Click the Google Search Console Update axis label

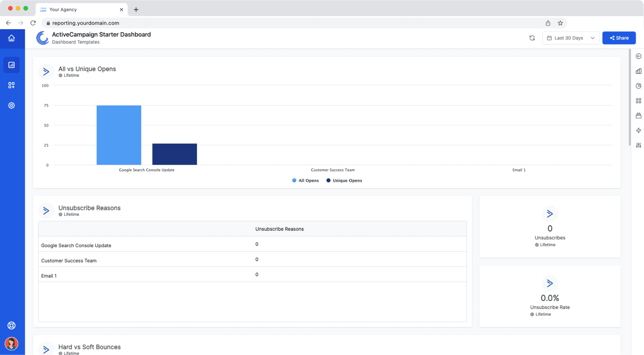(x=146, y=170)
